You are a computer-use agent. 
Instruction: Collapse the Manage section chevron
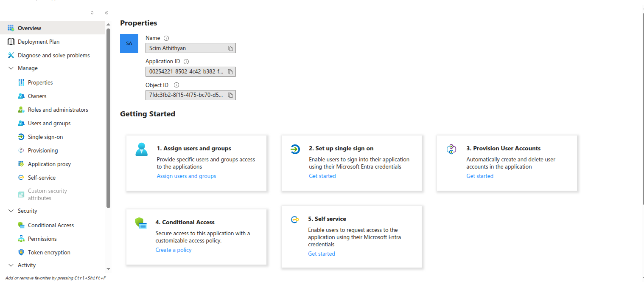pyautogui.click(x=11, y=68)
